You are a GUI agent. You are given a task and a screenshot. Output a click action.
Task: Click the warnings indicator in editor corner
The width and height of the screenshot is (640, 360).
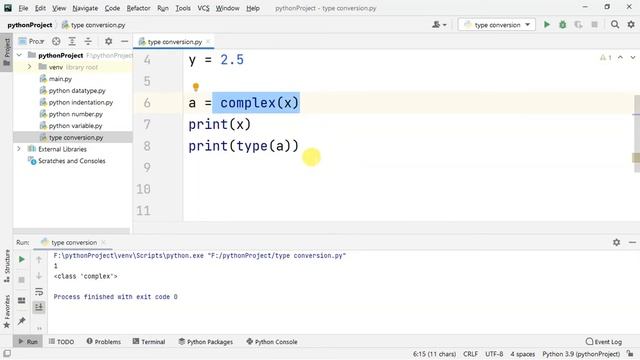click(606, 58)
